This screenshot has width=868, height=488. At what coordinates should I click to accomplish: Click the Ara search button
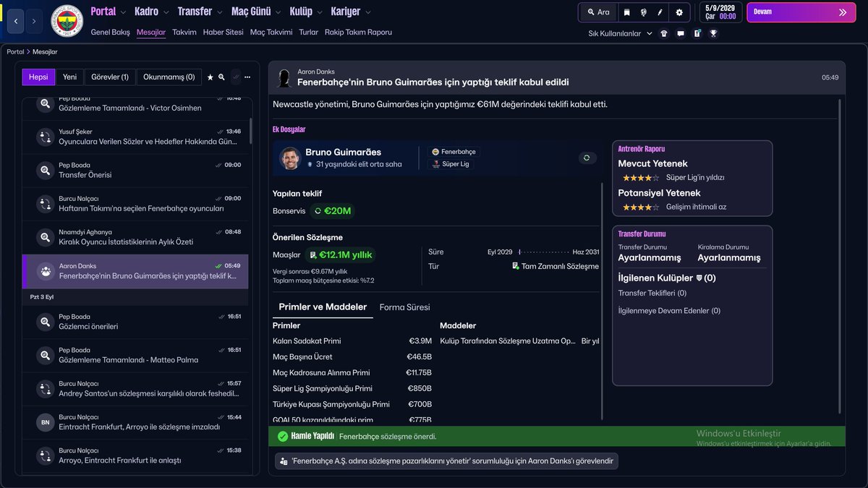pos(598,12)
